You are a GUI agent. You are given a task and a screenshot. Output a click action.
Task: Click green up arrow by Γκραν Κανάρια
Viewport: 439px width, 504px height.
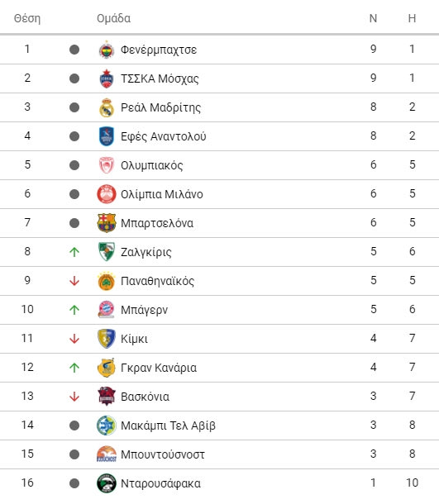(x=74, y=368)
